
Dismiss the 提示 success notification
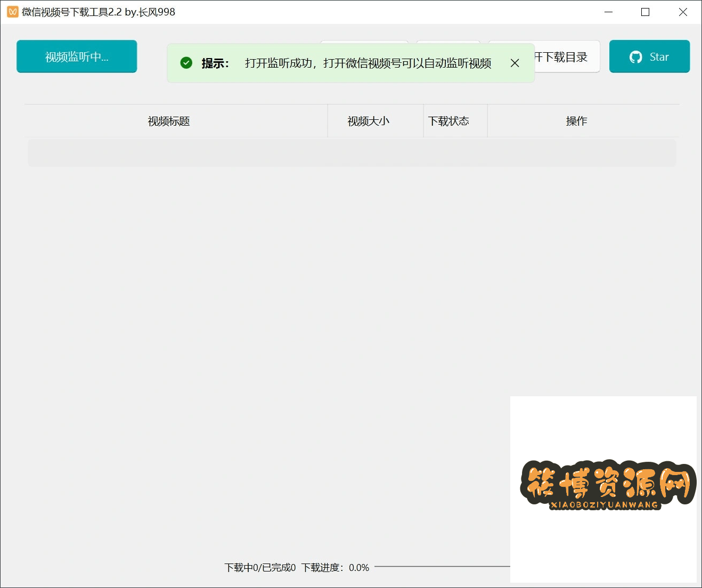click(515, 63)
